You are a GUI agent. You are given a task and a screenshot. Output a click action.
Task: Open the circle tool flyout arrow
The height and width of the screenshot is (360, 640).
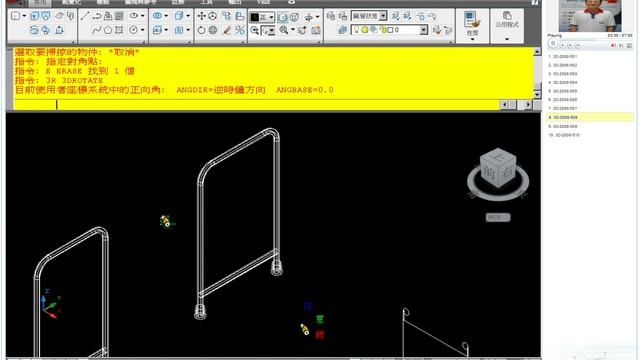pyautogui.click(x=142, y=30)
